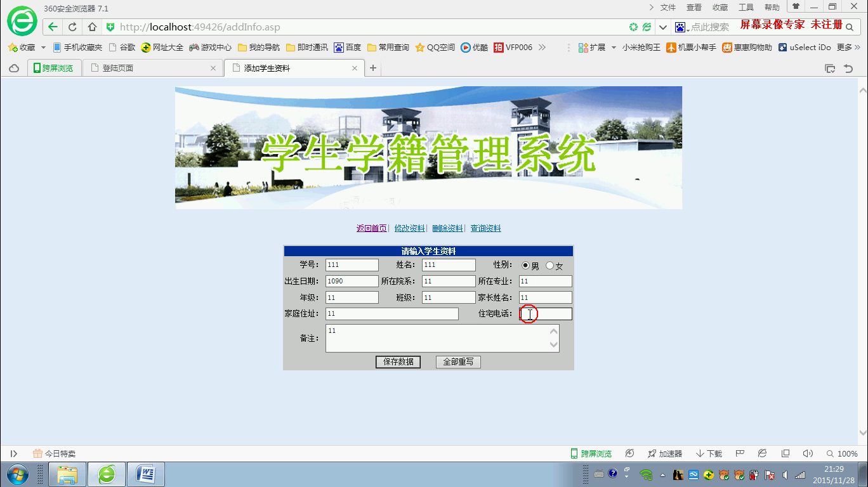
Task: Open 加速器 in status bar
Action: click(664, 453)
